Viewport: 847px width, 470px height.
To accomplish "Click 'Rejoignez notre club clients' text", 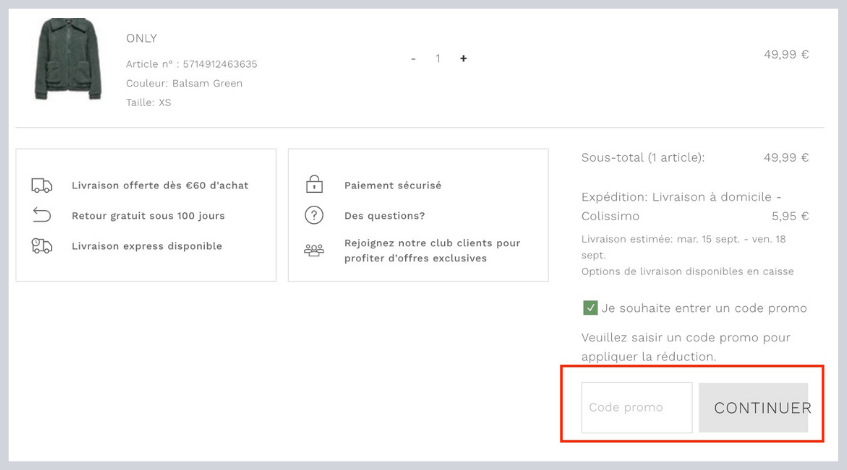I will click(432, 243).
